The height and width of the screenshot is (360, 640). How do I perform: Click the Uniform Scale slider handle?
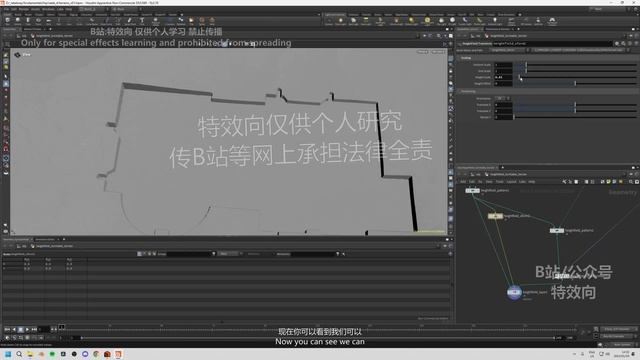(x=526, y=64)
